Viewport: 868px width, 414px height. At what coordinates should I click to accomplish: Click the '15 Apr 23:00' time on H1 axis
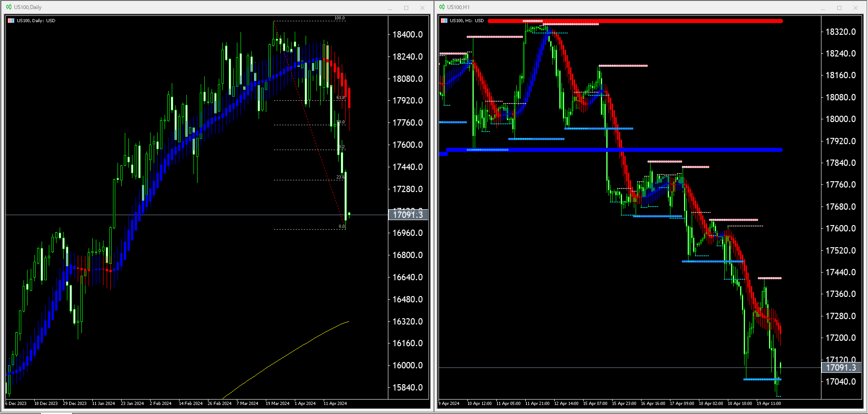click(624, 403)
